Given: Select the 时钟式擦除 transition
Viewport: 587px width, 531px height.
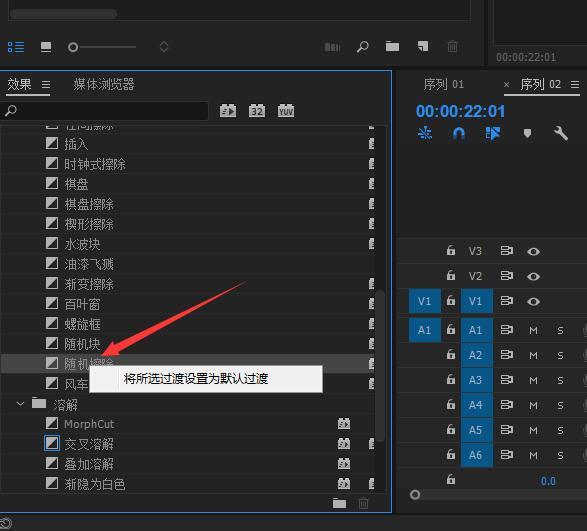Looking at the screenshot, I should click(x=95, y=164).
